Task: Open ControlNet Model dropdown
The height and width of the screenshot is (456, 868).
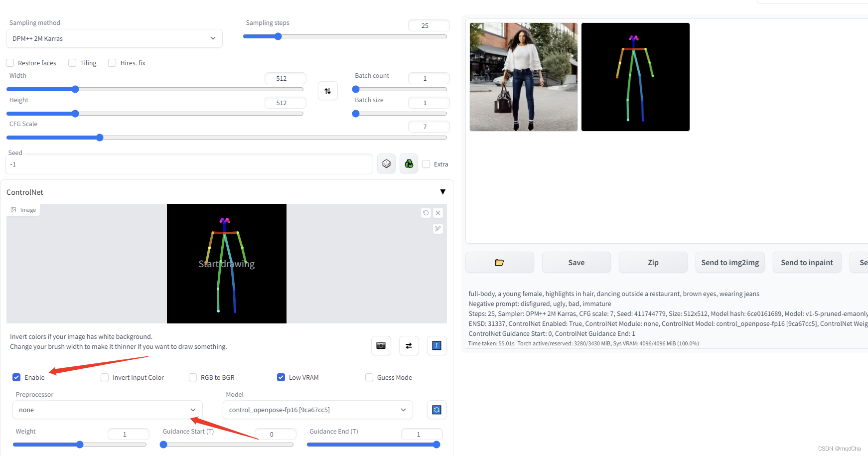Action: [318, 410]
